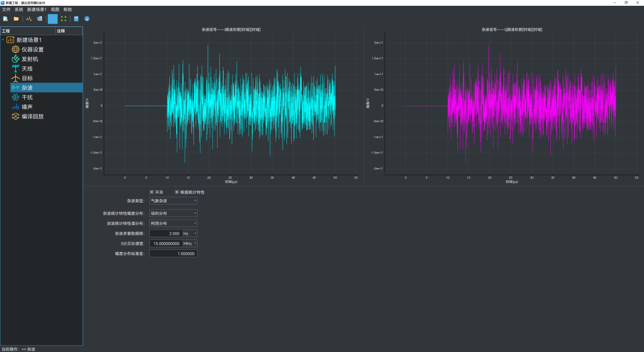Select 发射机 transmitter in project tree

(x=29, y=59)
